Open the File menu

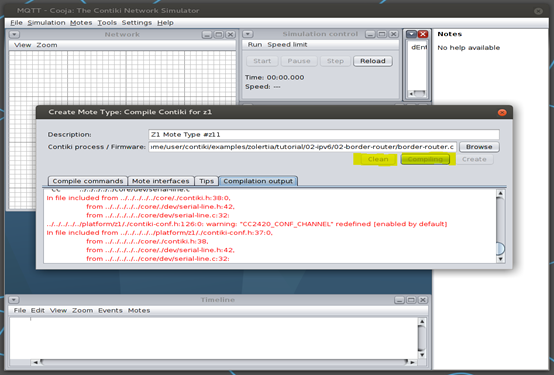[16, 23]
